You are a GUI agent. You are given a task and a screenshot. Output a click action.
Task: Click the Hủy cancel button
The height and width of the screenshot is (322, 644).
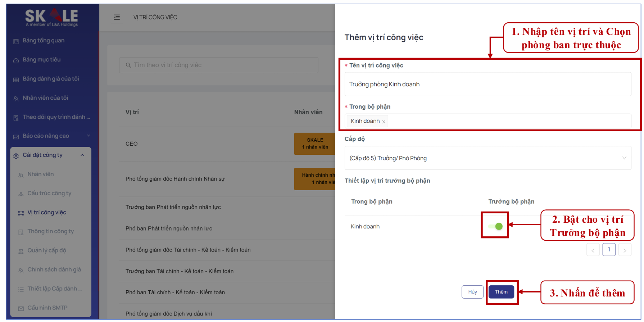click(x=472, y=292)
